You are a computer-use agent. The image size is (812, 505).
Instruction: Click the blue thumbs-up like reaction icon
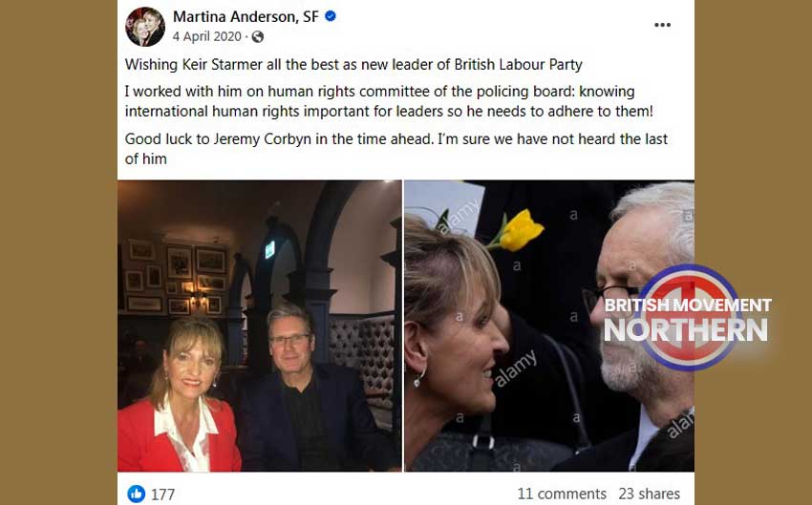click(137, 494)
